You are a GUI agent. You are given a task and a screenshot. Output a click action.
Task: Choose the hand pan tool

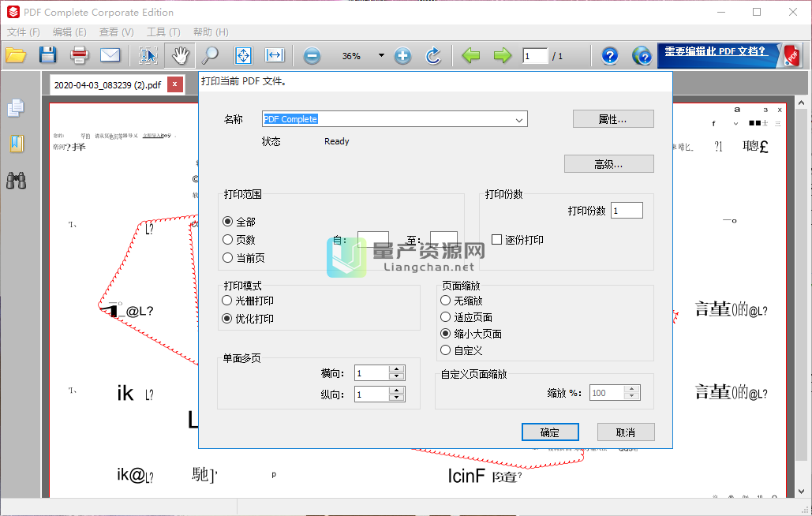180,55
